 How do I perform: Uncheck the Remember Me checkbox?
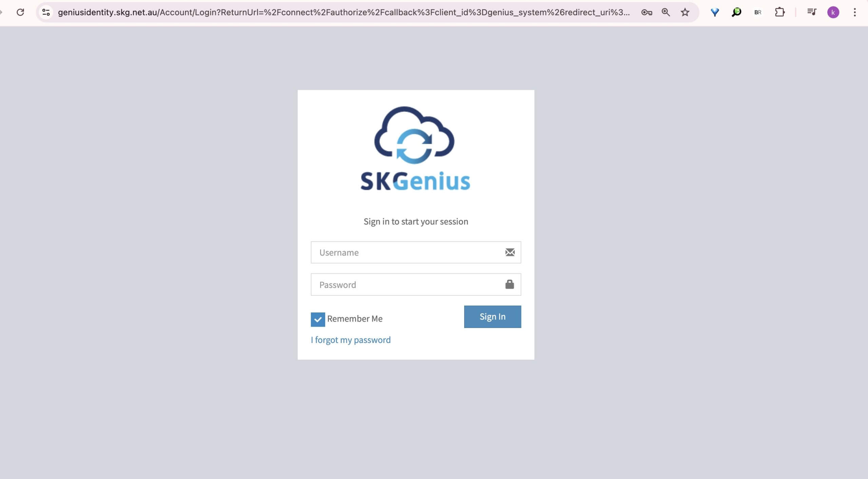click(318, 319)
